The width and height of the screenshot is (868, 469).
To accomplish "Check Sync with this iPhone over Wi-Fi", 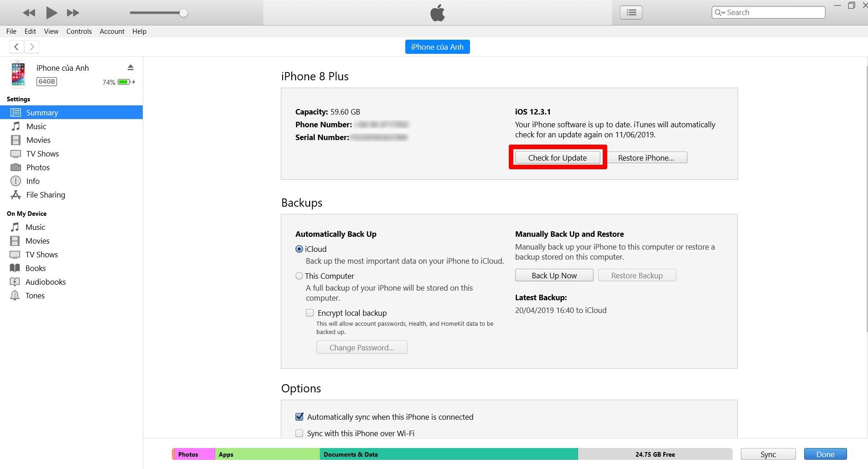I will 299,433.
